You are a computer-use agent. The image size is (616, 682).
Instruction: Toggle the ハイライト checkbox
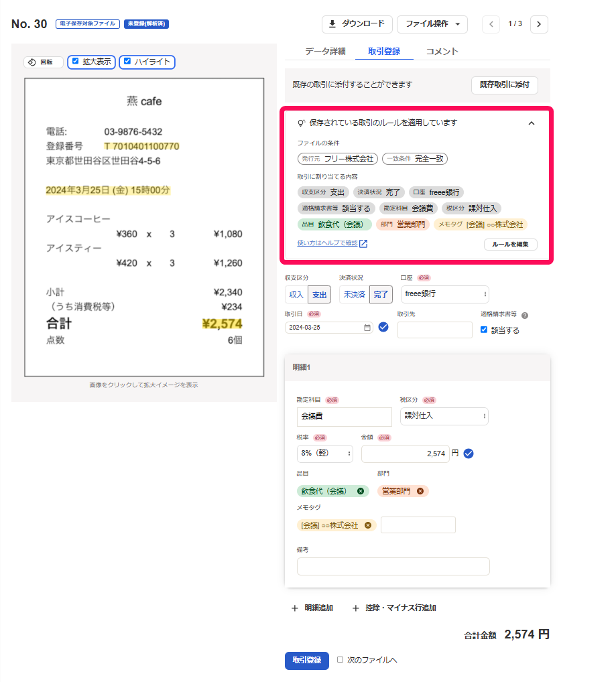[x=127, y=62]
